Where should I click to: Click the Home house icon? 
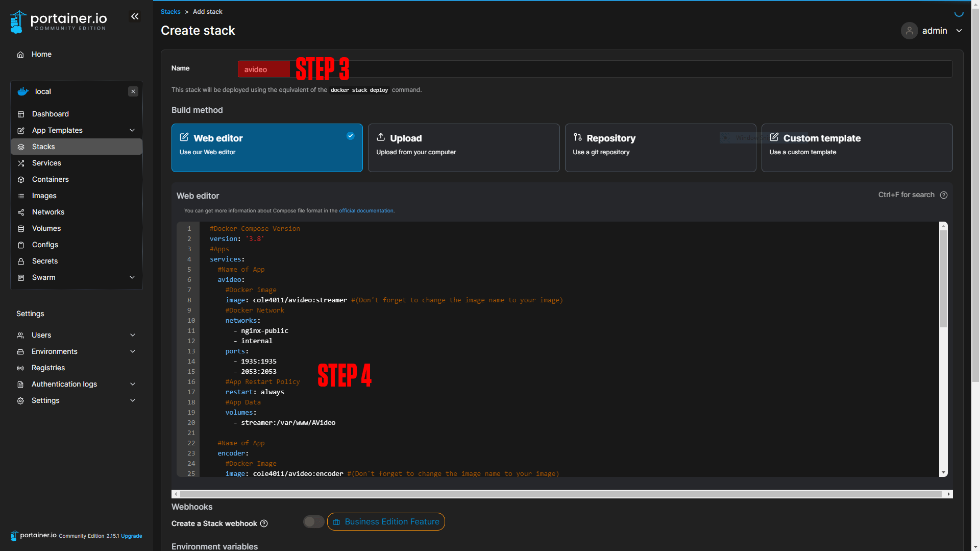20,55
